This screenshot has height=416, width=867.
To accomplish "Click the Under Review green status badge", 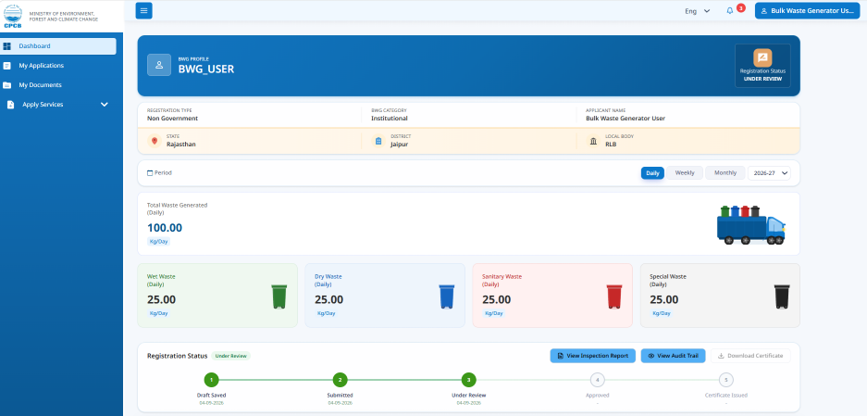I will 231,356.
